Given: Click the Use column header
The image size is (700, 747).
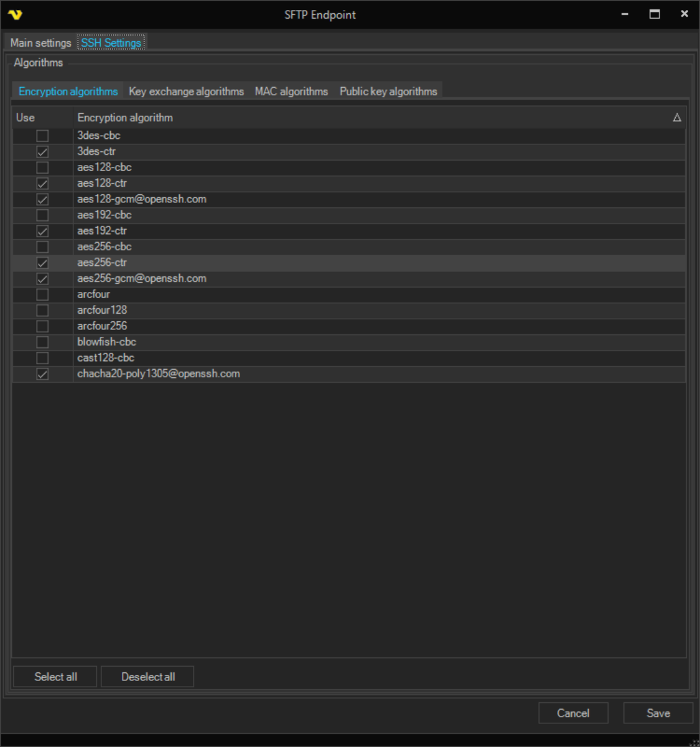Looking at the screenshot, I should (26, 118).
